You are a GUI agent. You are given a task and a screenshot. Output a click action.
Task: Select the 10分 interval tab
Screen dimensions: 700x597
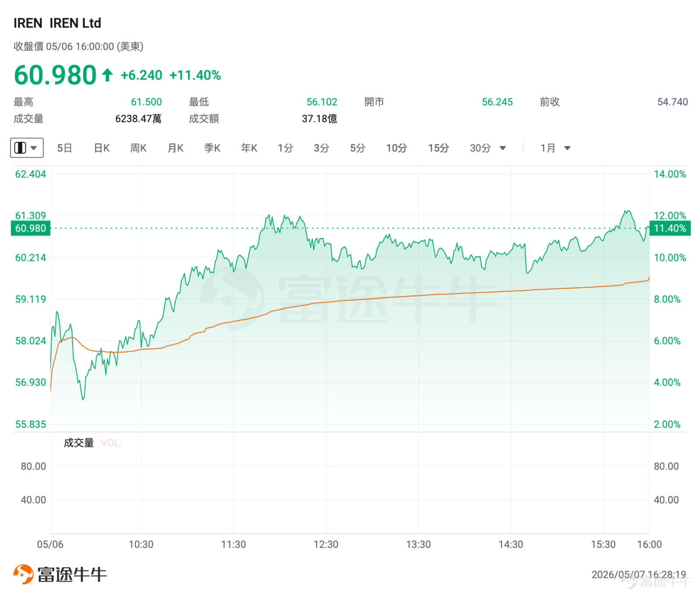coord(396,148)
